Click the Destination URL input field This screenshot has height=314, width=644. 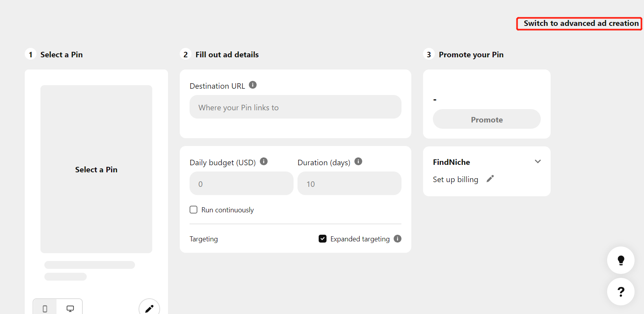296,107
